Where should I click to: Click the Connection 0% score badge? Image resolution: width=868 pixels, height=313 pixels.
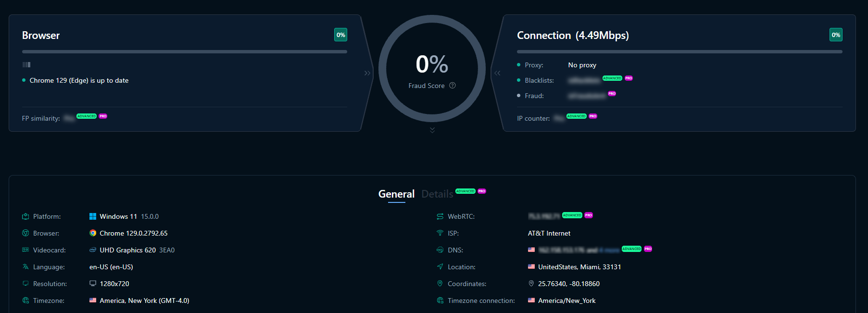pyautogui.click(x=836, y=35)
